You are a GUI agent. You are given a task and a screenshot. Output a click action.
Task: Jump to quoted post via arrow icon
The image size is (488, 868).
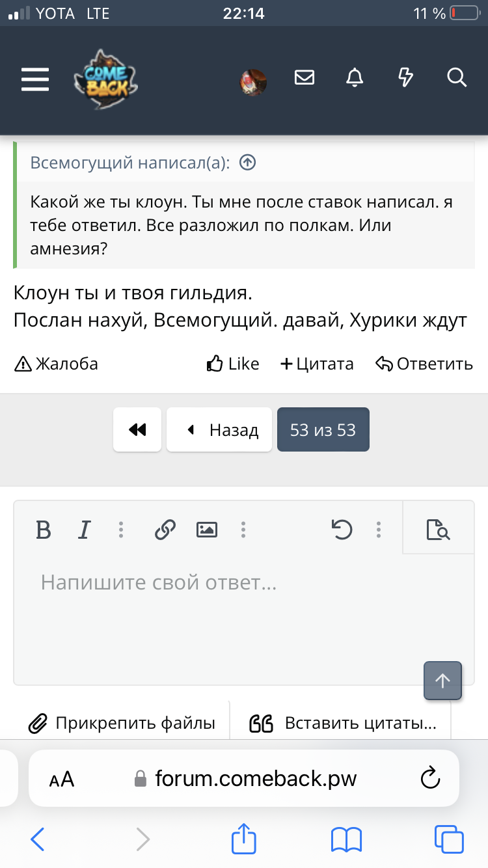click(247, 163)
